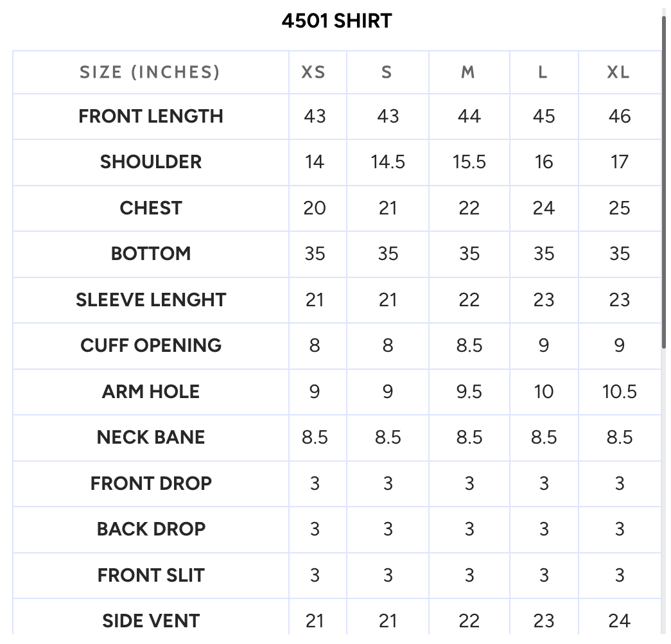Click the FRONT LENGTH row label
The width and height of the screenshot is (671, 644).
tap(151, 116)
